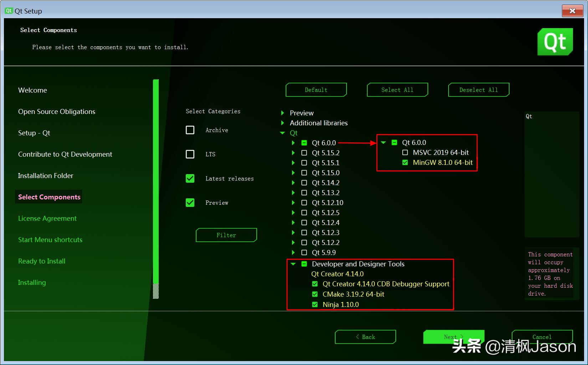The width and height of the screenshot is (588, 365).
Task: Uncheck Ninja 1.10.0 component
Action: point(315,304)
